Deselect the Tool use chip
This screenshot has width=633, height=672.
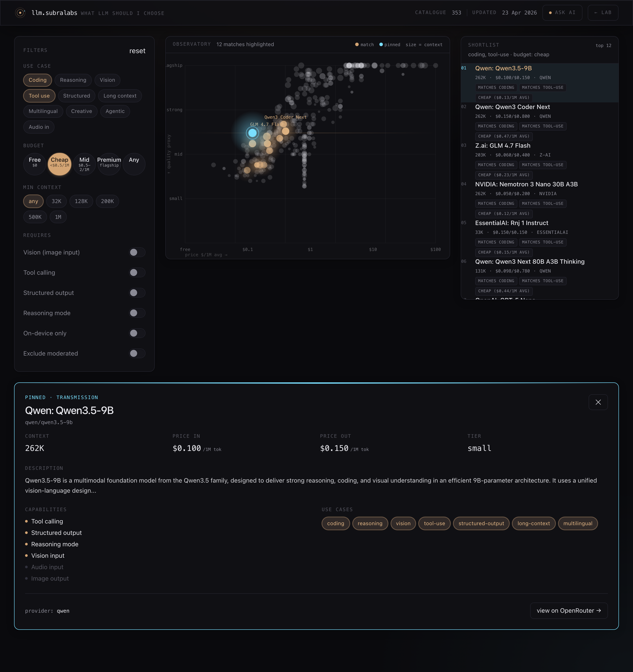coord(39,96)
